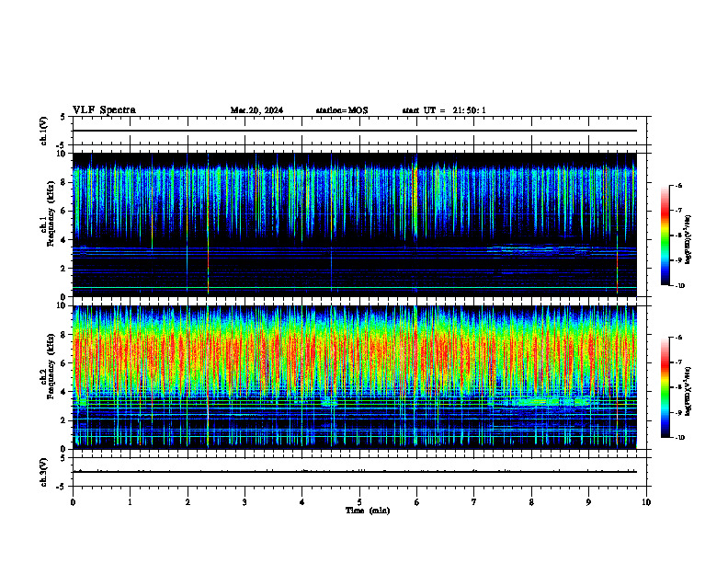Click the "7" tick label on the Time axis
The height and width of the screenshot is (563, 728).
(x=474, y=502)
